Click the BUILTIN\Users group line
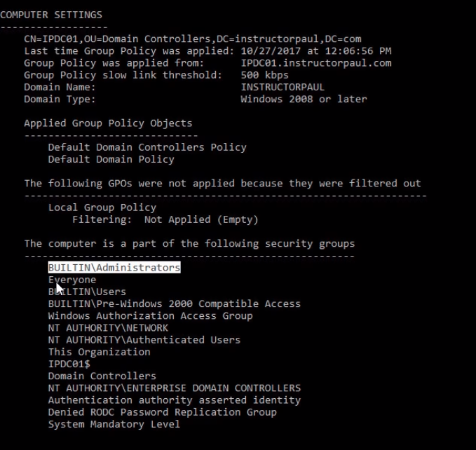 coord(87,292)
